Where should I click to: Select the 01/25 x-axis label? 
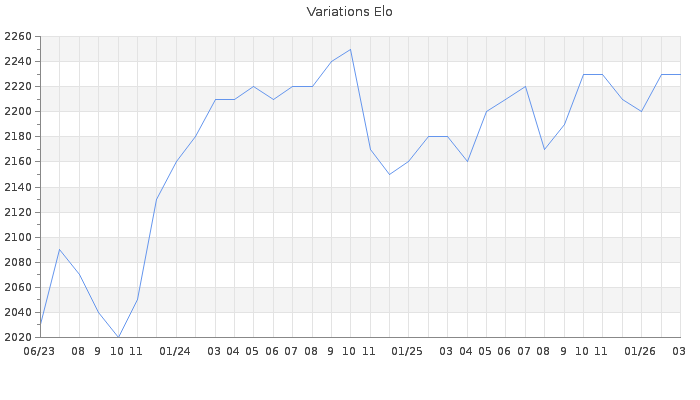(408, 352)
